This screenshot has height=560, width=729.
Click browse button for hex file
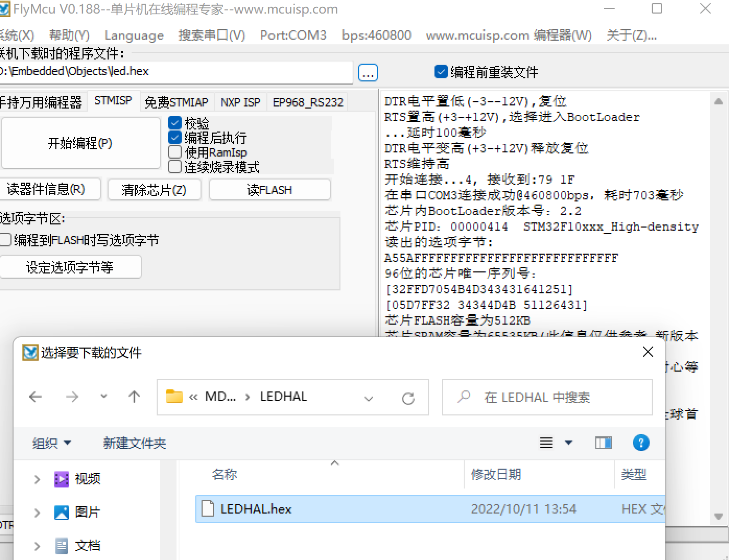point(368,73)
